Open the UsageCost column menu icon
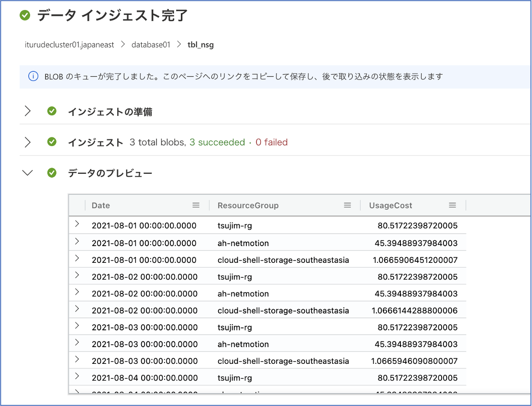The image size is (532, 406). pos(452,205)
